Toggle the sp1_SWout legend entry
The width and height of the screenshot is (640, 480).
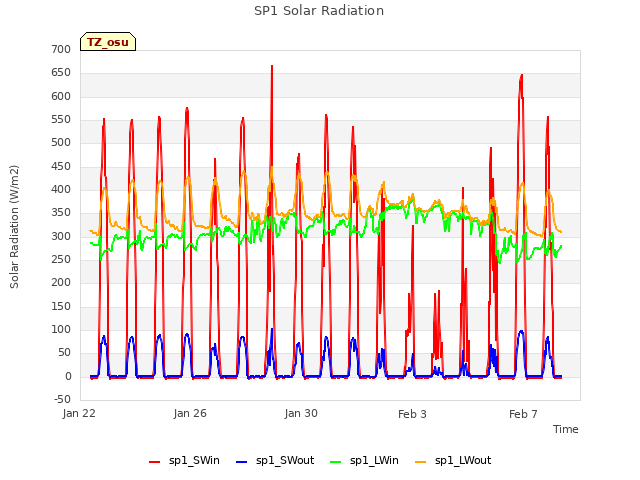[276, 461]
